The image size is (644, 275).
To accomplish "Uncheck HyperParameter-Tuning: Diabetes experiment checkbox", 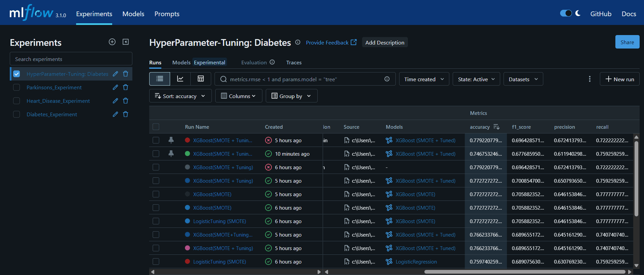I will tap(17, 74).
